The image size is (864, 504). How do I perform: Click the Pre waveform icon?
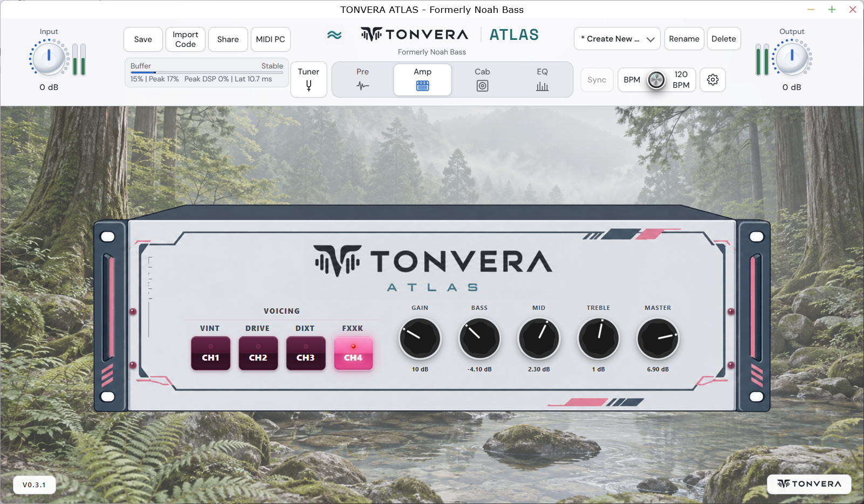click(362, 86)
